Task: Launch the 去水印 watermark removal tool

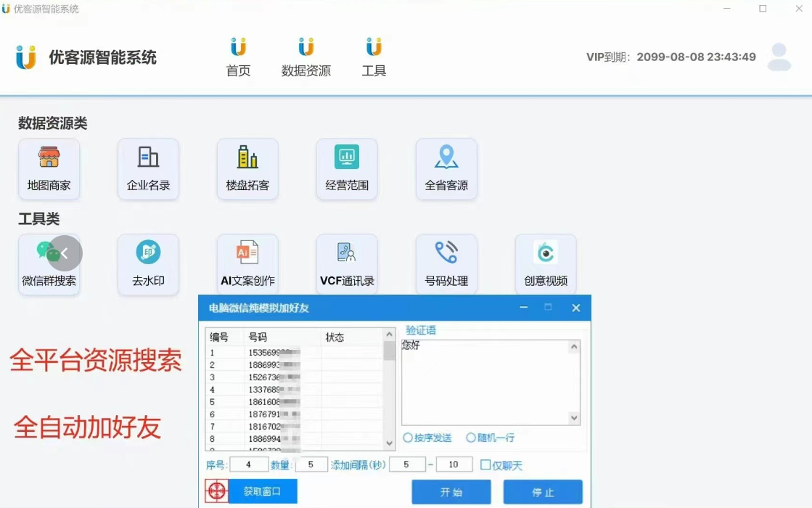Action: tap(148, 264)
